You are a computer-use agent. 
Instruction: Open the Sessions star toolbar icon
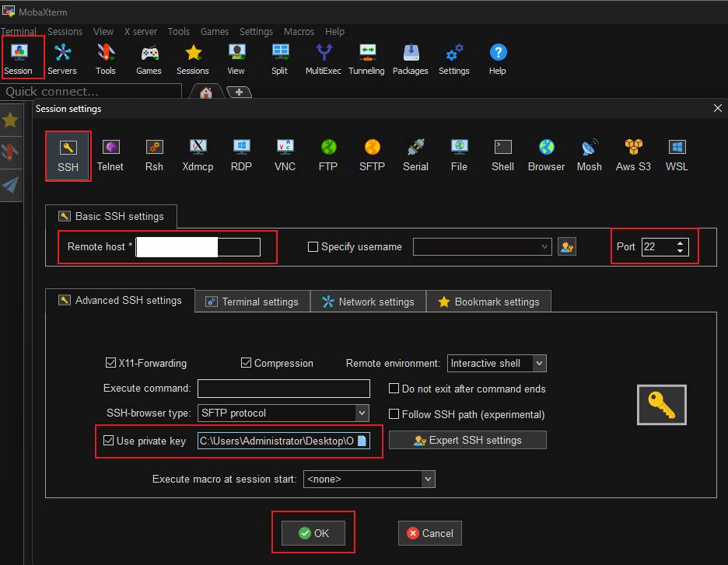(x=193, y=59)
